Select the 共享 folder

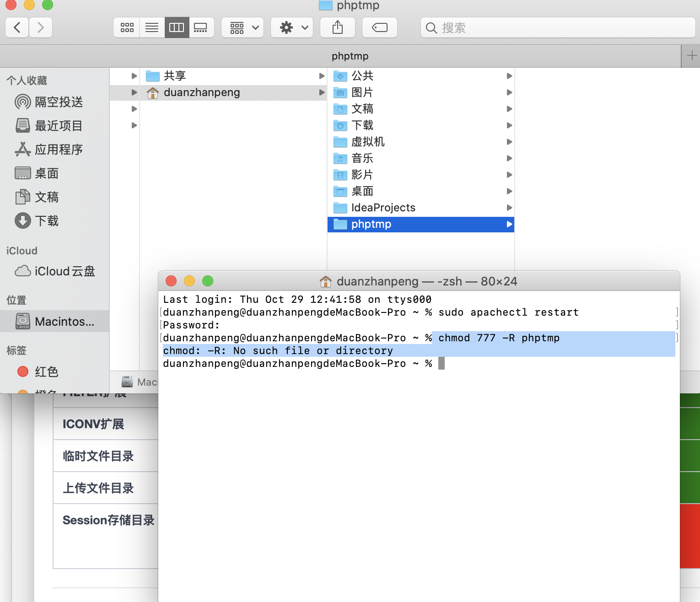(x=233, y=76)
